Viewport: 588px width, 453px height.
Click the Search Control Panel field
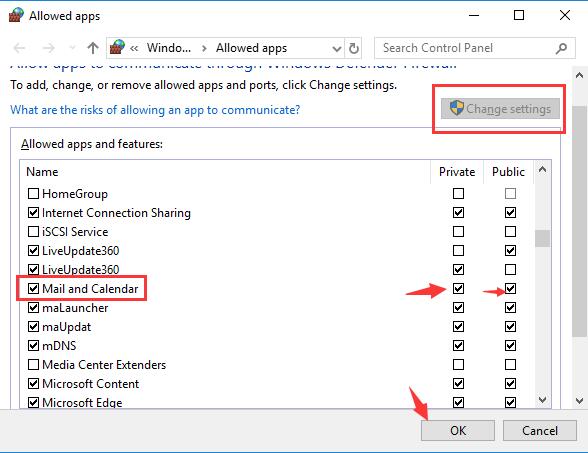[x=474, y=48]
